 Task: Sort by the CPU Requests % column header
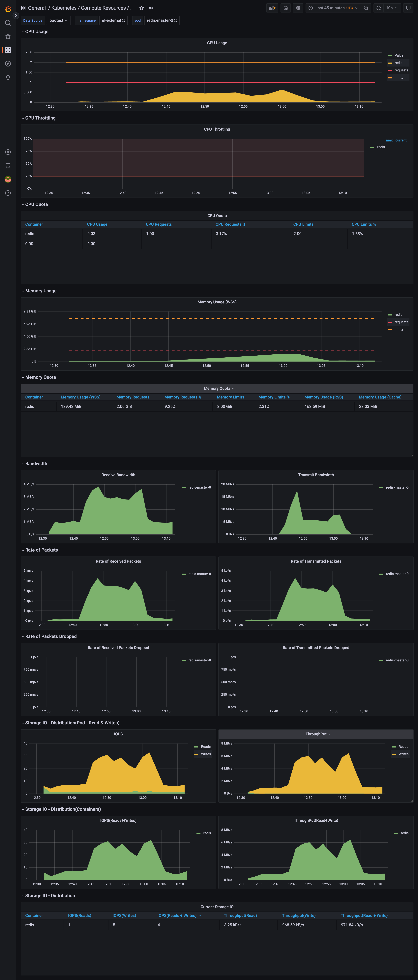pos(231,224)
